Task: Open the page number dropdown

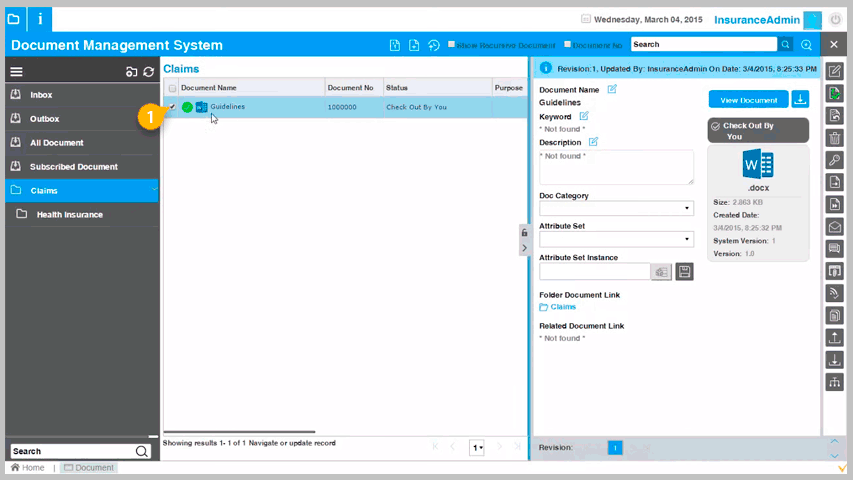Action: tap(477, 447)
